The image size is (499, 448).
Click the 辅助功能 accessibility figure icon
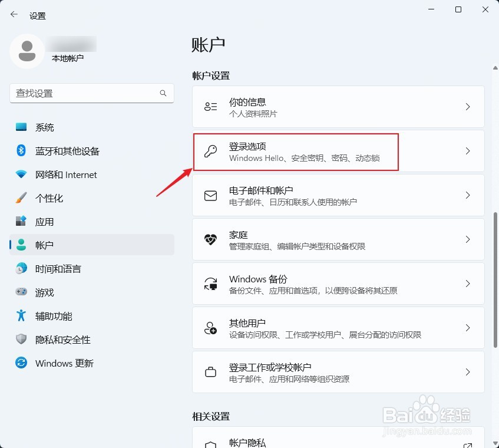[21, 315]
